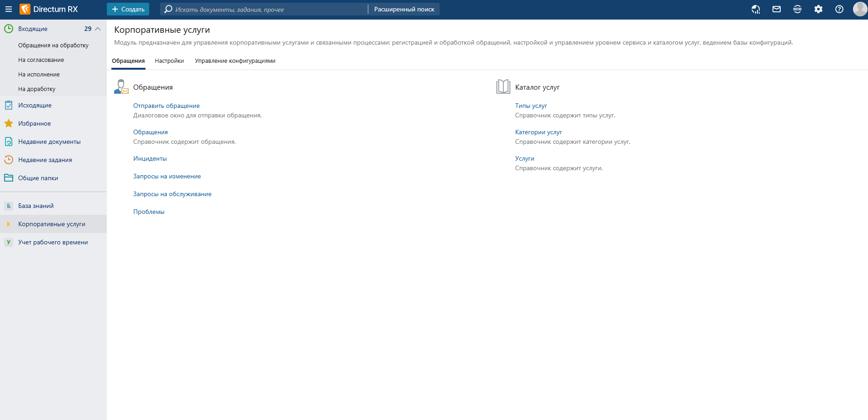Select На согласование in the sidebar
Screen dimensions: 868x420
[x=41, y=60]
